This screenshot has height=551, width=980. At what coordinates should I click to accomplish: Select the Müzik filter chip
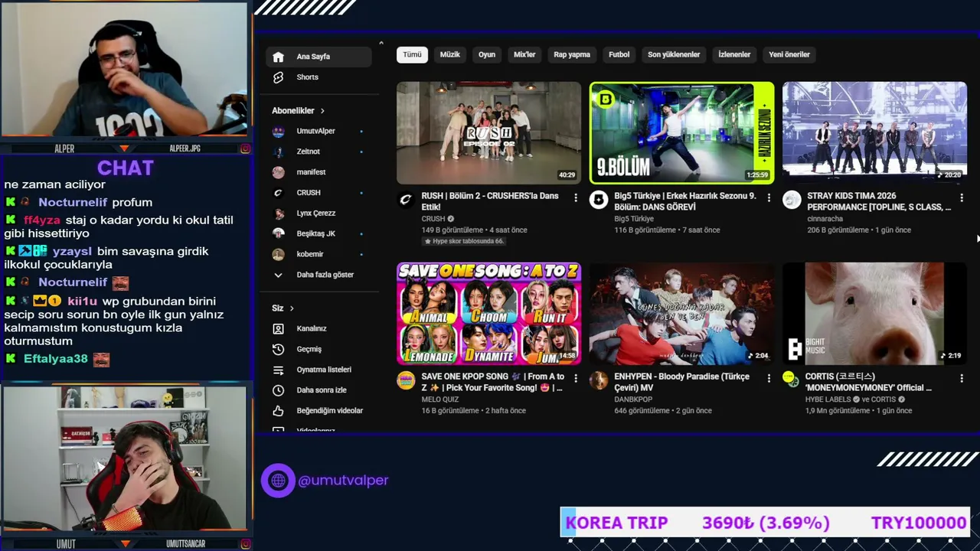point(450,54)
